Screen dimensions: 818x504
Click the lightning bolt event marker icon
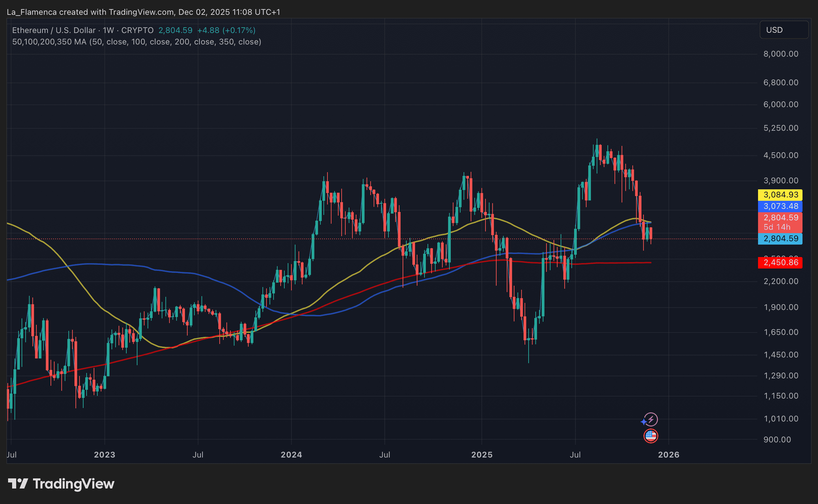coord(651,419)
